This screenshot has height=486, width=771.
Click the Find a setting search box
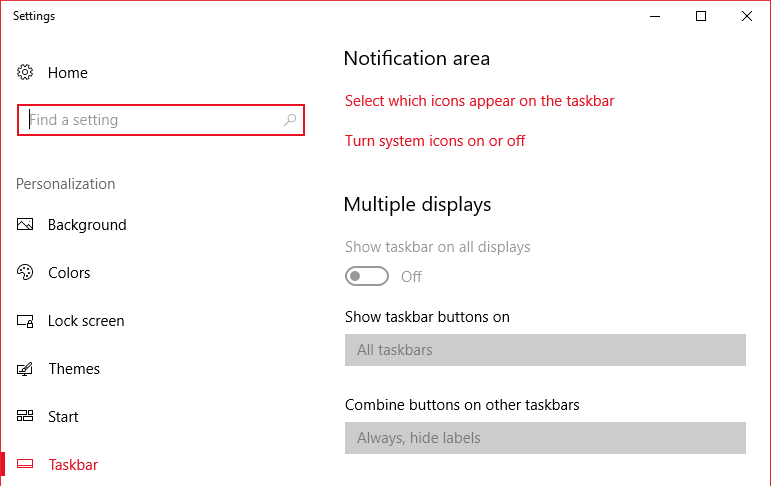point(161,120)
